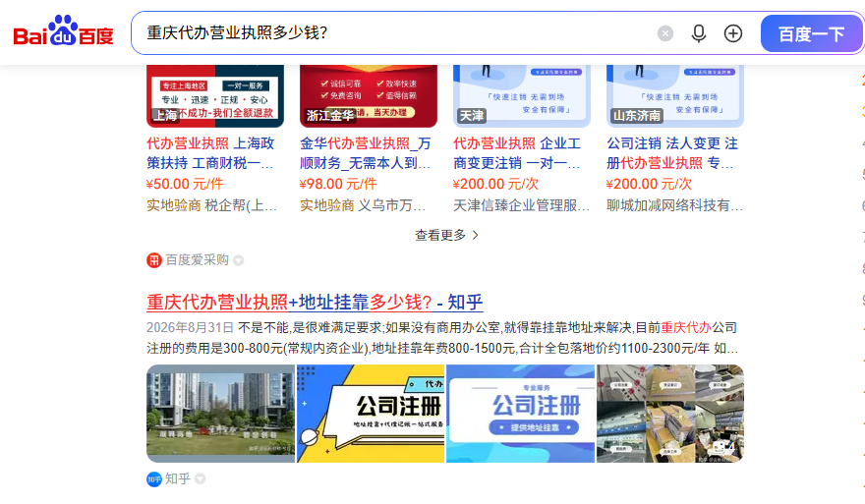The image size is (865, 504).
Task: Open the 义乌市万 merchant name
Action: (x=392, y=205)
